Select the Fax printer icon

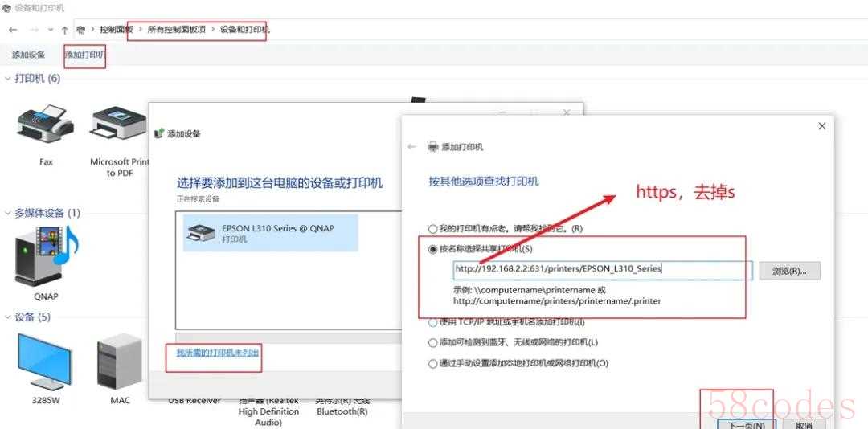click(45, 123)
